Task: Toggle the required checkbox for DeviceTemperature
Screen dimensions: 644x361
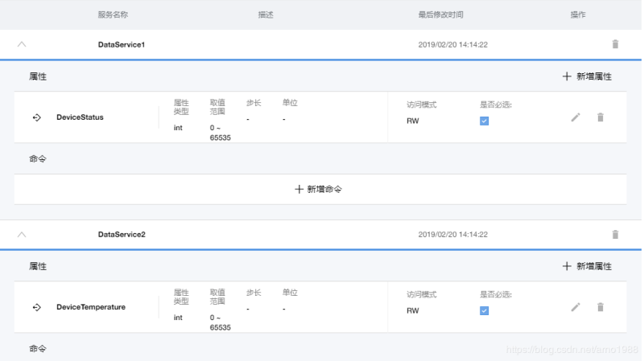Action: click(485, 310)
